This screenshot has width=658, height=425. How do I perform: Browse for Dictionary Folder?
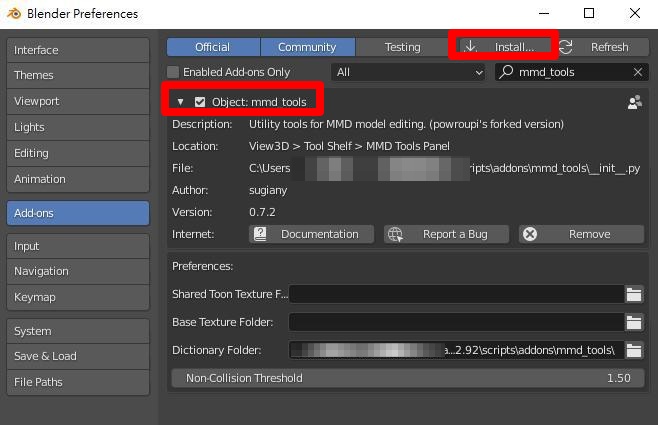634,350
